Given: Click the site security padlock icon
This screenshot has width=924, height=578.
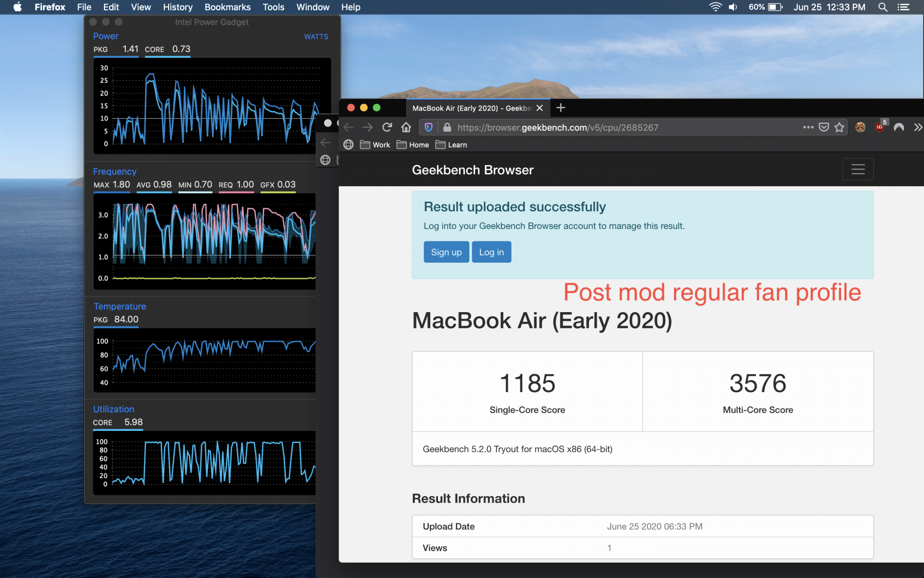Looking at the screenshot, I should click(x=446, y=127).
